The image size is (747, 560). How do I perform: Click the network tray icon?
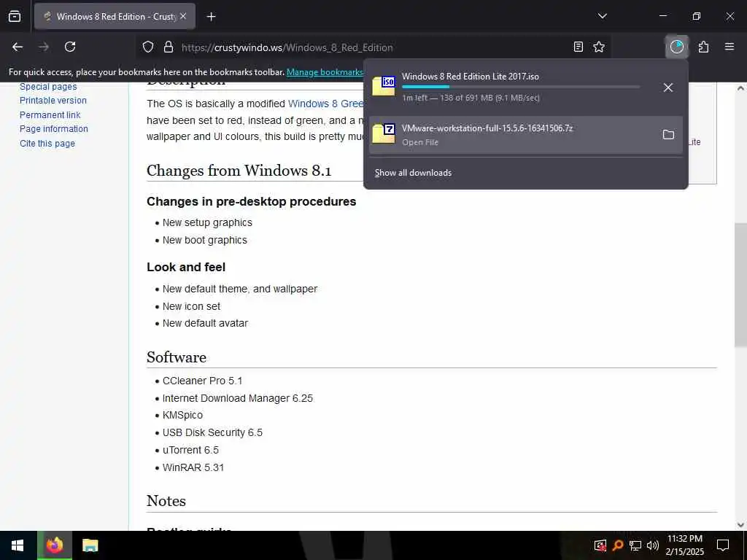635,545
